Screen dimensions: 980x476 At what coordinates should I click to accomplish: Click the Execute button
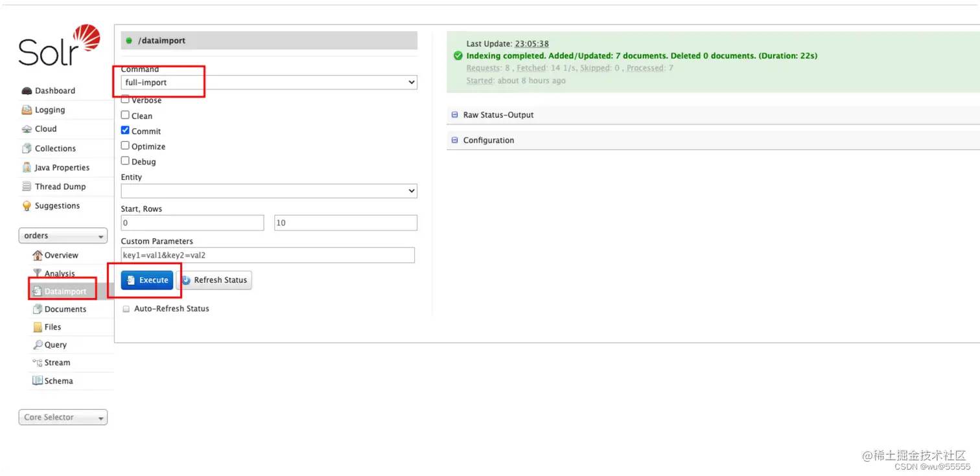pos(147,280)
